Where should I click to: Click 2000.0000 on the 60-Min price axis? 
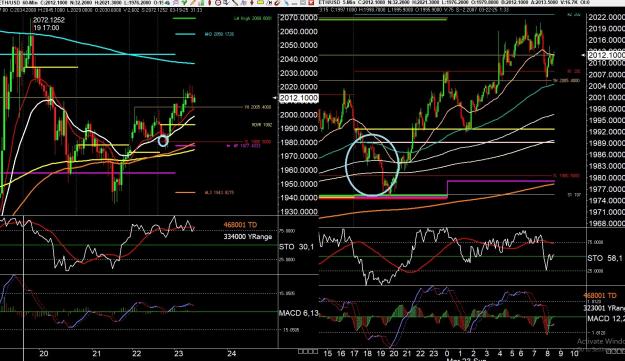tap(299, 115)
